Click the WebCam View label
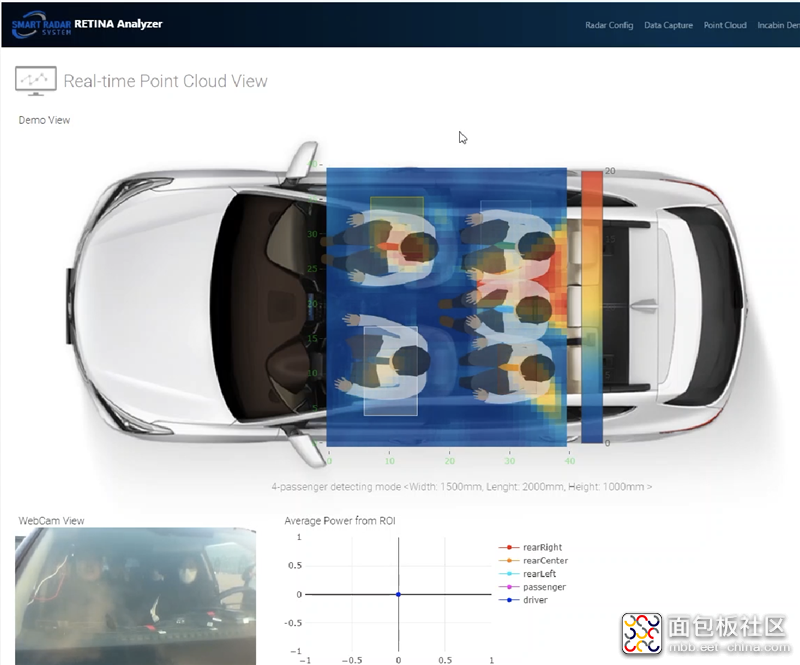800x665 pixels. [x=52, y=521]
